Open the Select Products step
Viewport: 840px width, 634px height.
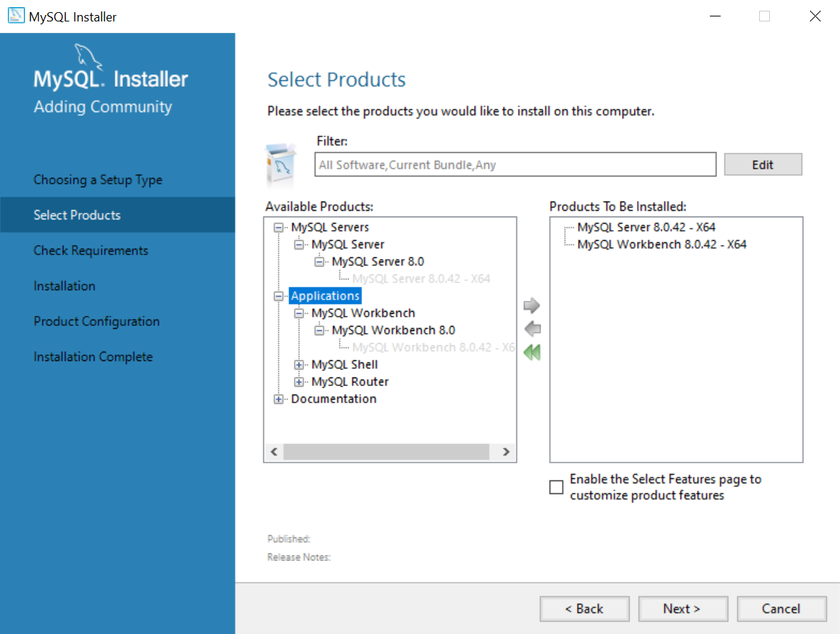click(117, 214)
